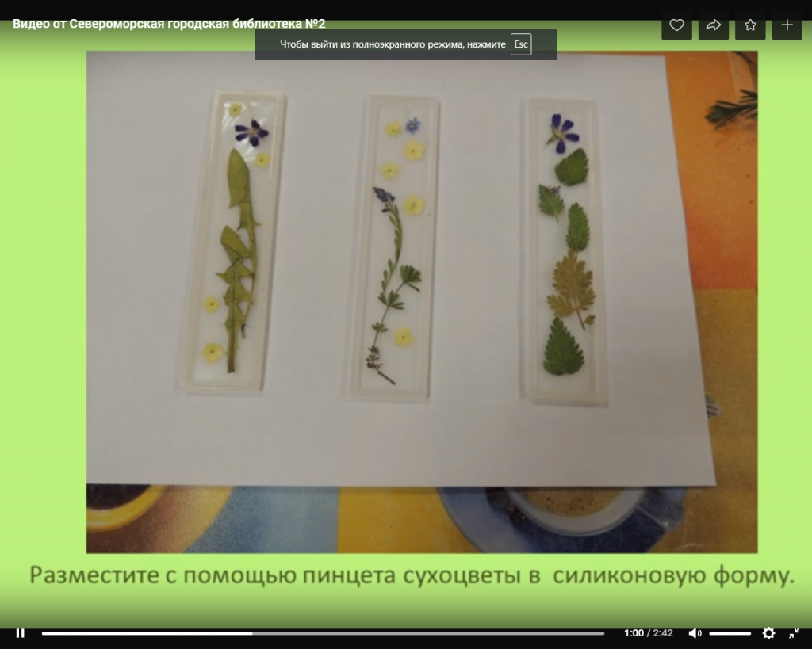Click the Esc key hint in the fullscreen notice
This screenshot has height=649, width=812.
tap(521, 44)
